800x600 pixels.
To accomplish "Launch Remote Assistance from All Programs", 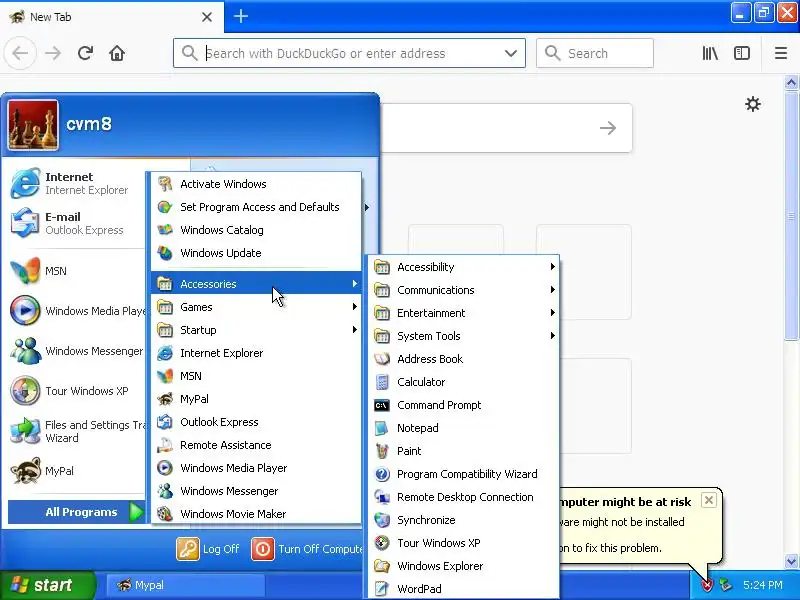I will pos(256,444).
